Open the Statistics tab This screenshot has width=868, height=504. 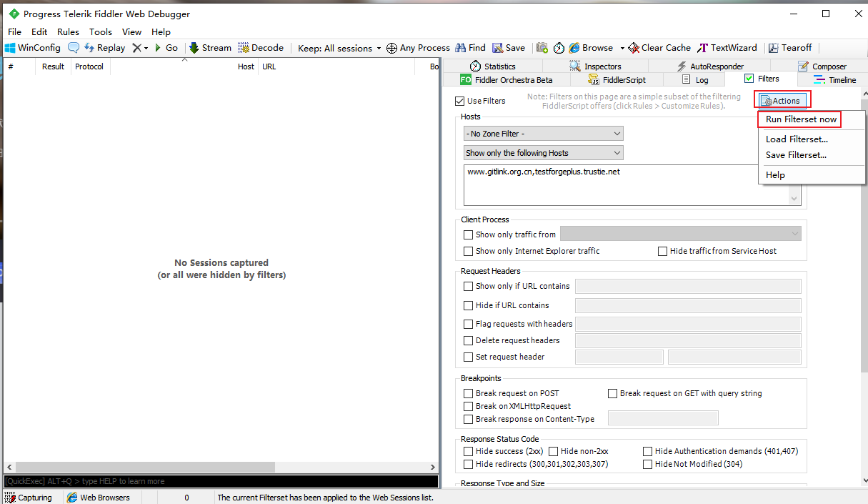tap(492, 66)
